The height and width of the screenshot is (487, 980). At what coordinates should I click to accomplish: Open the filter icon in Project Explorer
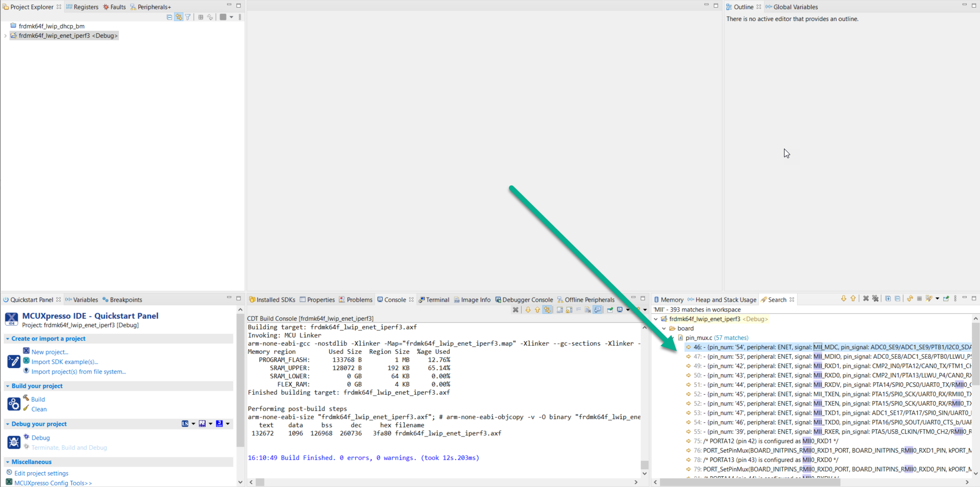[188, 17]
